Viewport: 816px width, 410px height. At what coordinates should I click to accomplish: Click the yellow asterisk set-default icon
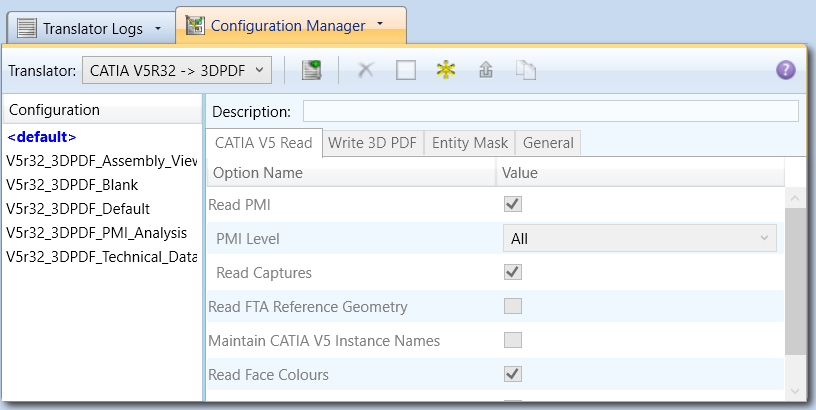pyautogui.click(x=446, y=70)
